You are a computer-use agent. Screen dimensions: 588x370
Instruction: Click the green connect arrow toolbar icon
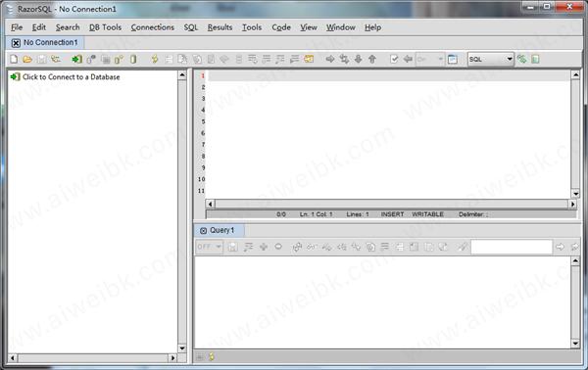[77, 59]
